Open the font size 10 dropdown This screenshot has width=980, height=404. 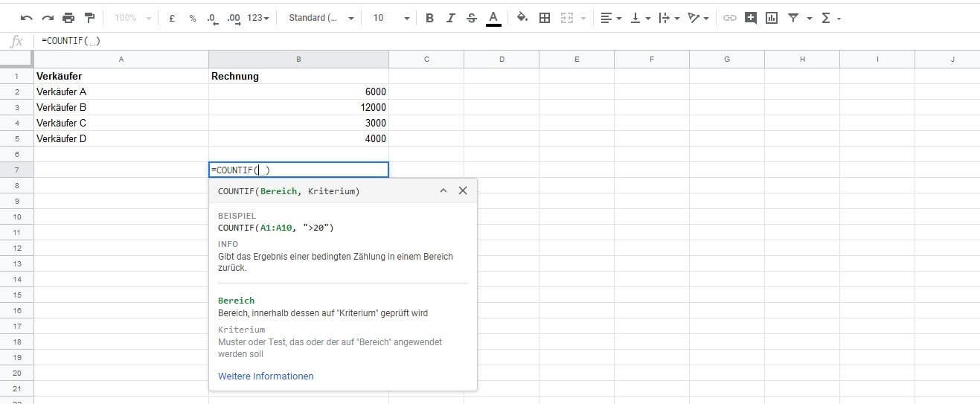(x=391, y=18)
